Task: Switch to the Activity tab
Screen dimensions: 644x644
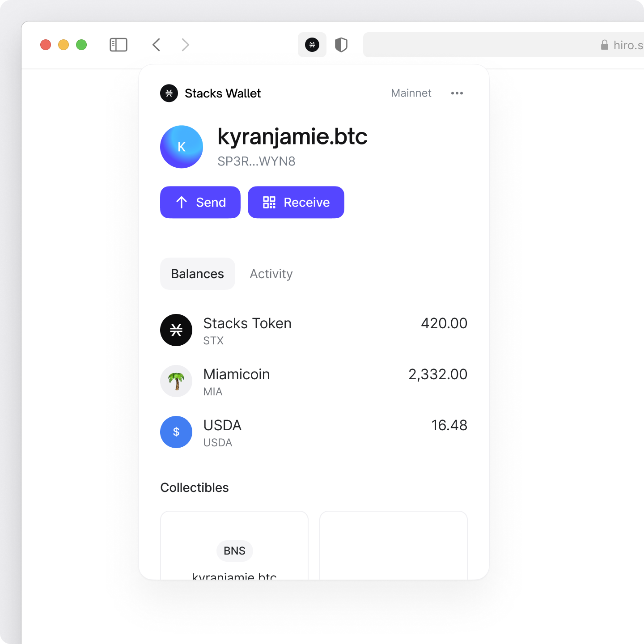Action: [x=271, y=274]
